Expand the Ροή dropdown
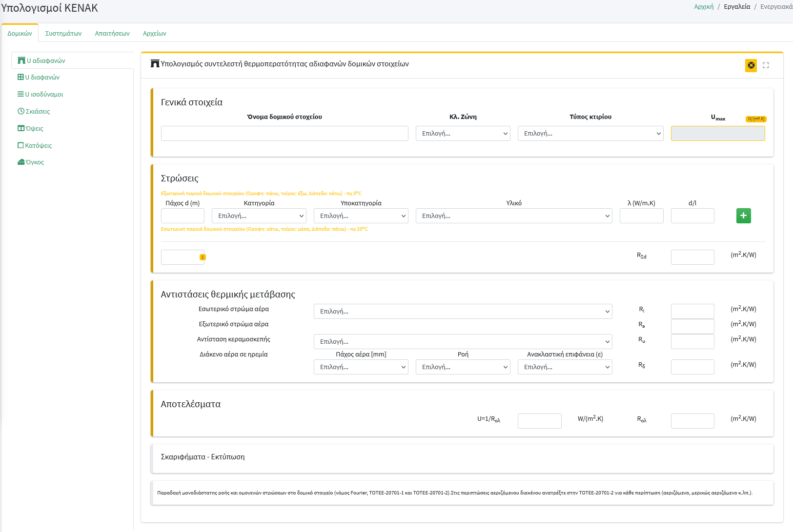The height and width of the screenshot is (532, 793). point(463,367)
